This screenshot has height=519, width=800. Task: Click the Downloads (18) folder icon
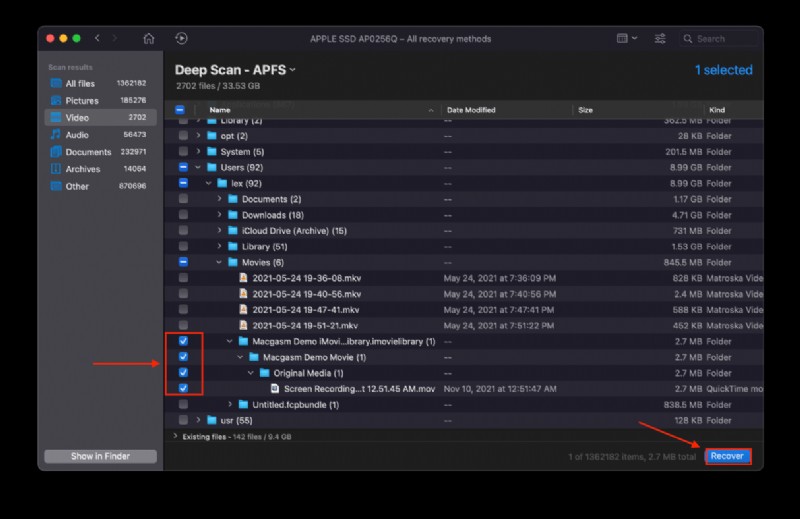233,215
